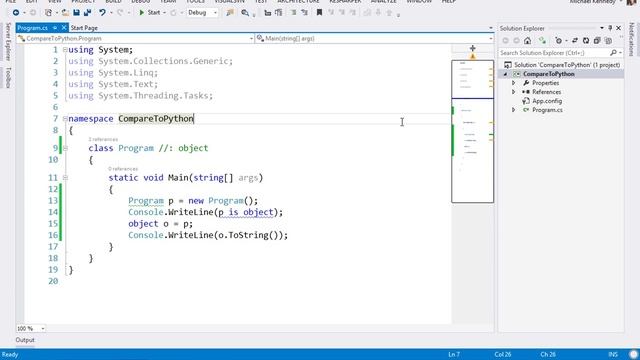640x360 pixels.
Task: Click the references CodeLens above class Program
Action: click(x=103, y=140)
